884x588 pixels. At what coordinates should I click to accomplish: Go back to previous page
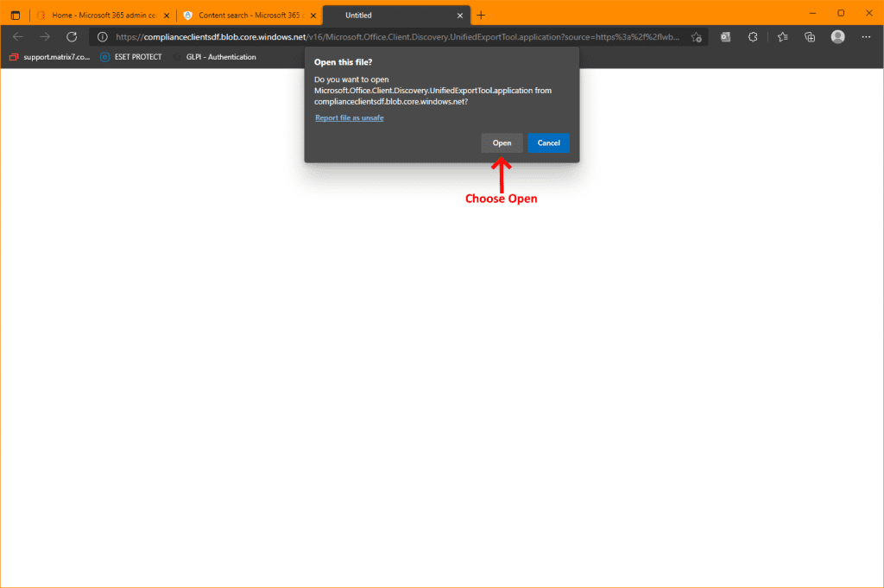click(18, 37)
